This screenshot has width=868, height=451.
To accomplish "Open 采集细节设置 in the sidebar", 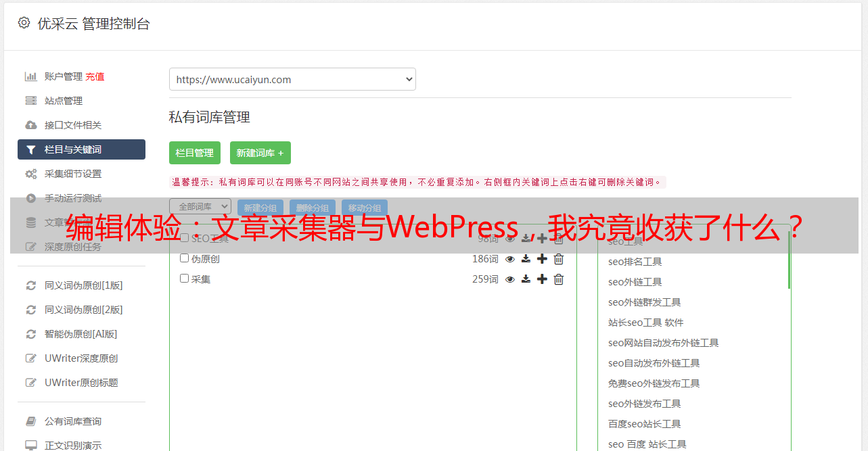I will (x=73, y=174).
